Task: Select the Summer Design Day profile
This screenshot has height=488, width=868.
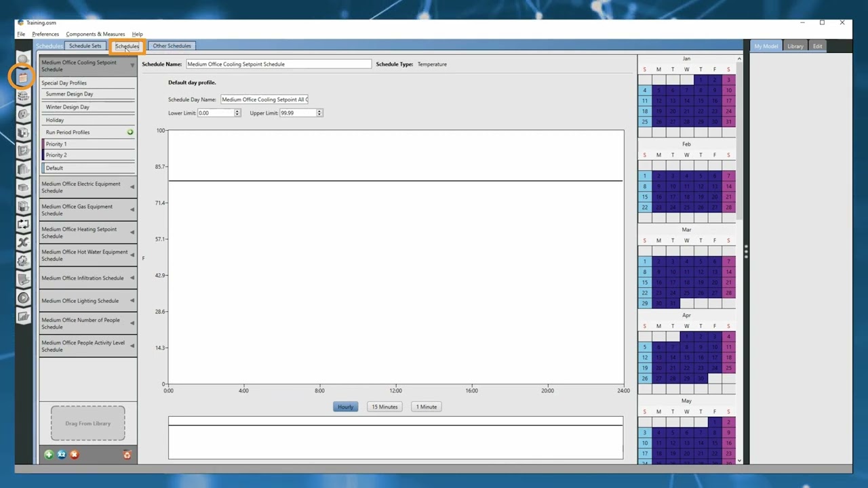Action: click(88, 94)
